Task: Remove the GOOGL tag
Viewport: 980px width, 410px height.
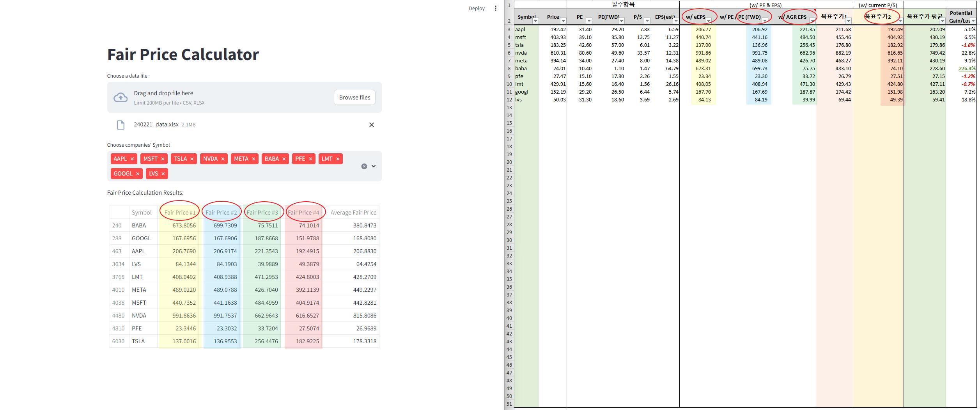Action: click(138, 174)
